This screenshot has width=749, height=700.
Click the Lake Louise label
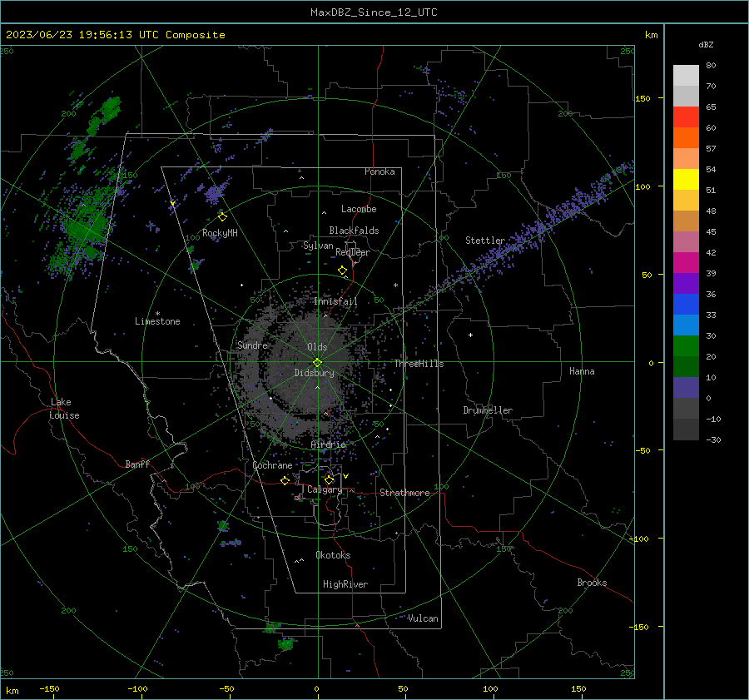tap(64, 409)
